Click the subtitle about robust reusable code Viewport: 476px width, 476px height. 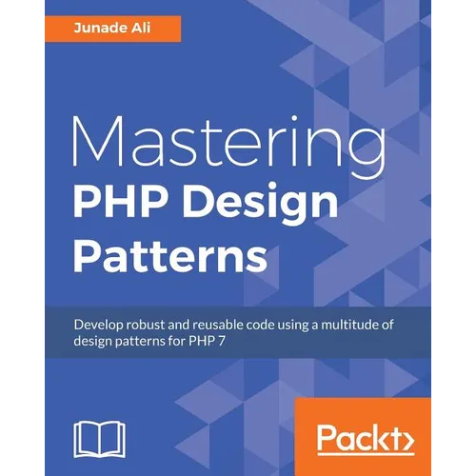click(x=233, y=332)
